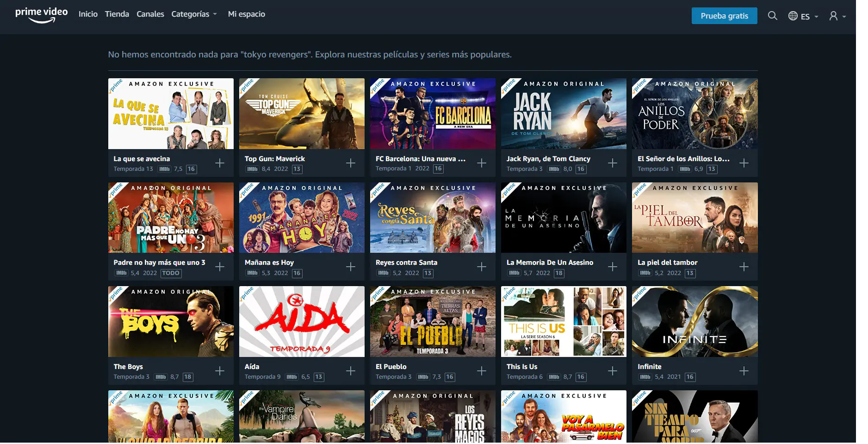Viewport: 868px width, 444px height.
Task: Add The Boys to watchlist
Action: pyautogui.click(x=220, y=371)
